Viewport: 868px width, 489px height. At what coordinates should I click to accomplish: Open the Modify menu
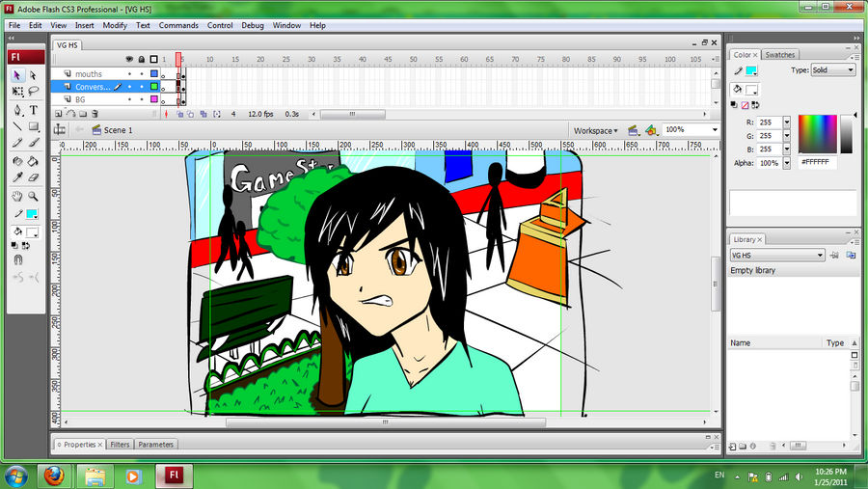pos(115,25)
